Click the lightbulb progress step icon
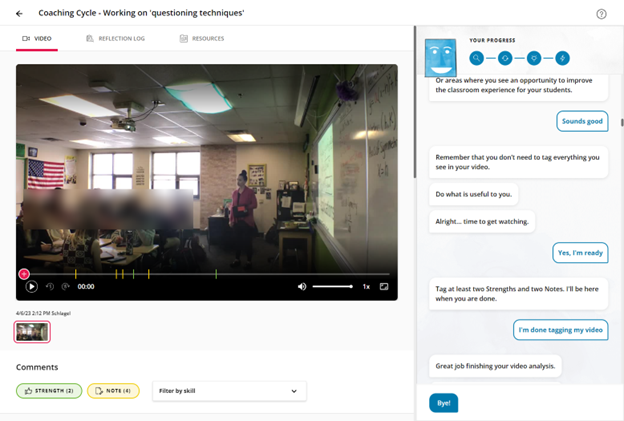The image size is (624, 421). click(534, 58)
